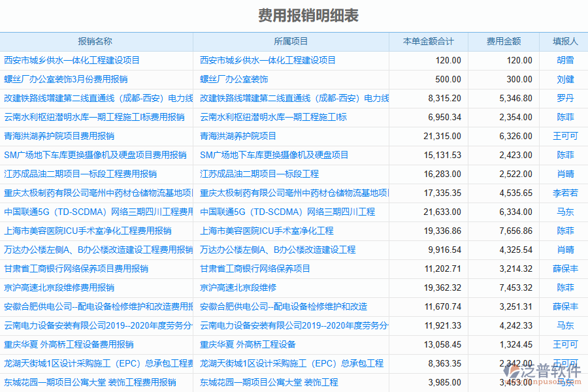Open project 上海市美容医院ICU手术室净化工程
Viewport: 588px width, 392px height.
click(x=267, y=231)
